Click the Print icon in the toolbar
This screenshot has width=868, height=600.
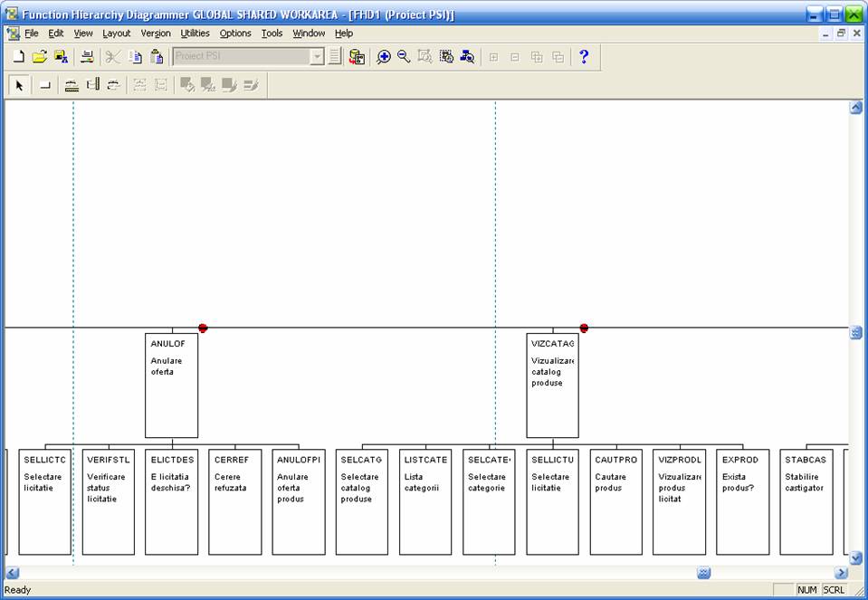[x=87, y=57]
